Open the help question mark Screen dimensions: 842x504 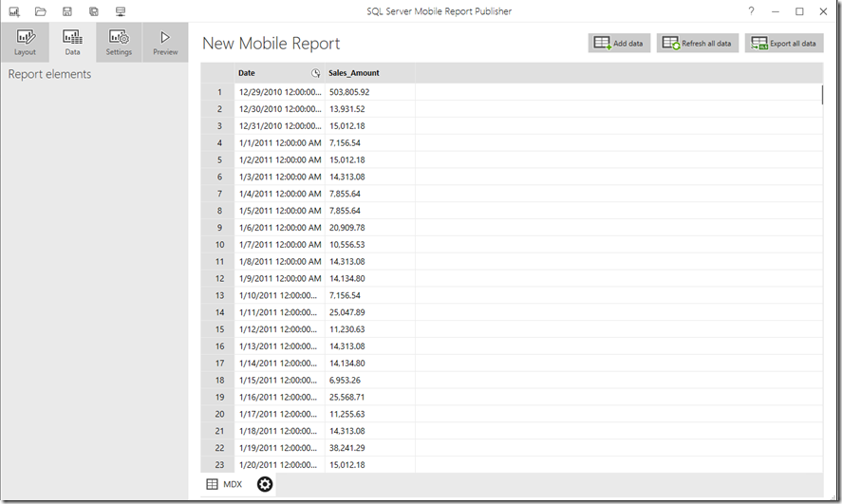click(x=751, y=11)
